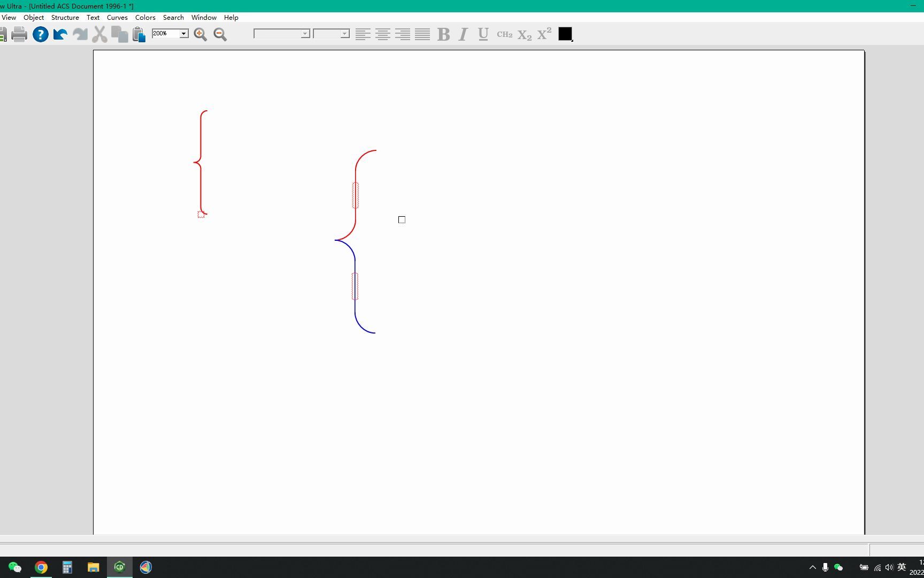Toggle Italic formatting
Screen dimensions: 924x578
(464, 34)
